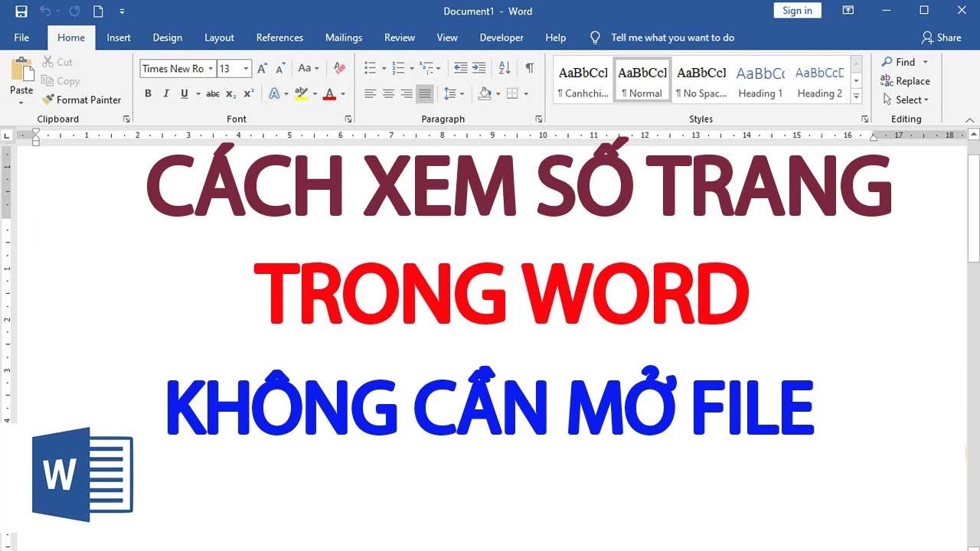Open Paragraph settings dialog launcher
This screenshot has width=980, height=551.
coord(539,119)
